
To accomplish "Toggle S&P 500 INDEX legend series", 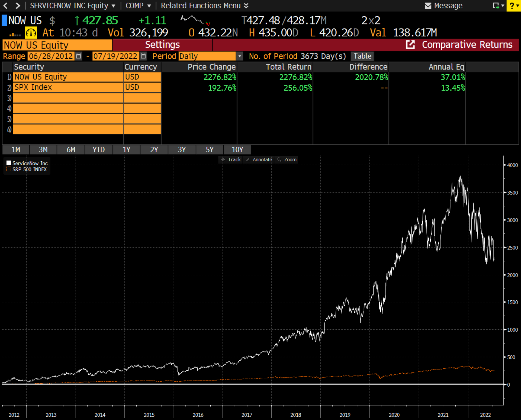I will (26, 169).
